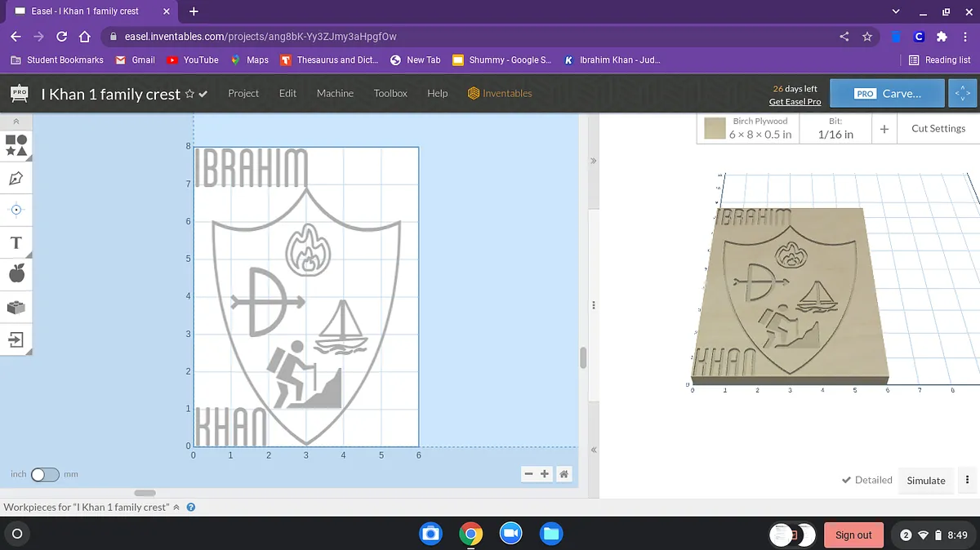Open the 1/16 in Bit selector

coord(835,128)
